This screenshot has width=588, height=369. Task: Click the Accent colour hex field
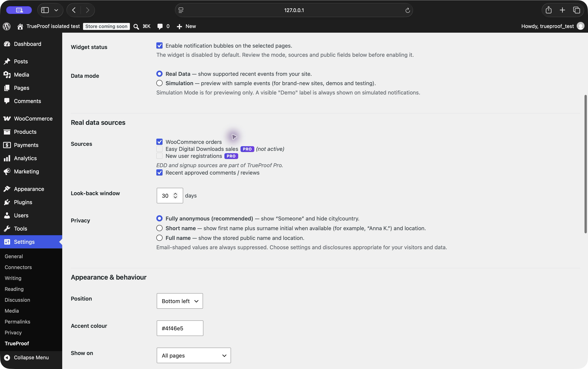[180, 328]
